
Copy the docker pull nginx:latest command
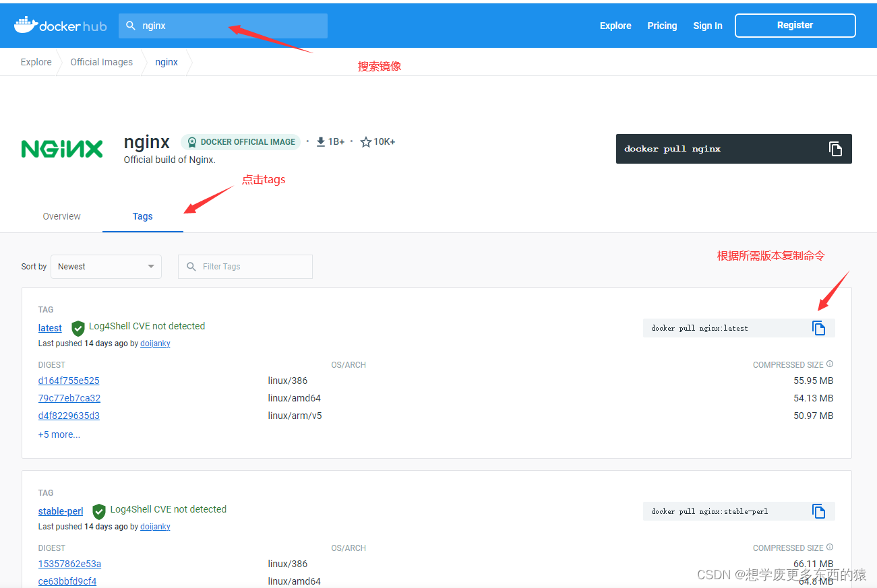[818, 328]
